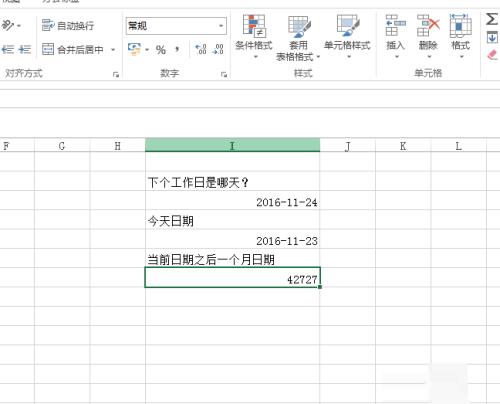The width and height of the screenshot is (500, 404).
Task: Select cell showing 2016-11-24
Action: [x=232, y=201]
